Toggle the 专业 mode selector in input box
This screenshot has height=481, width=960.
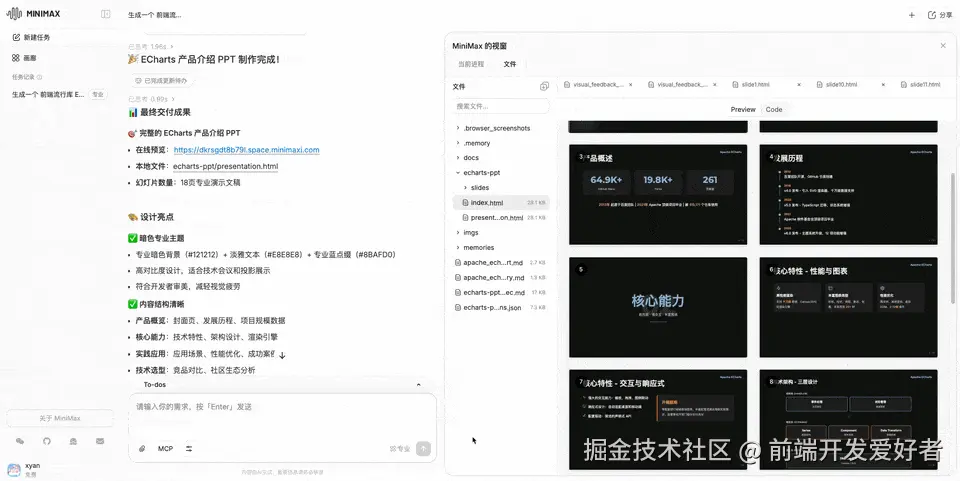400,449
